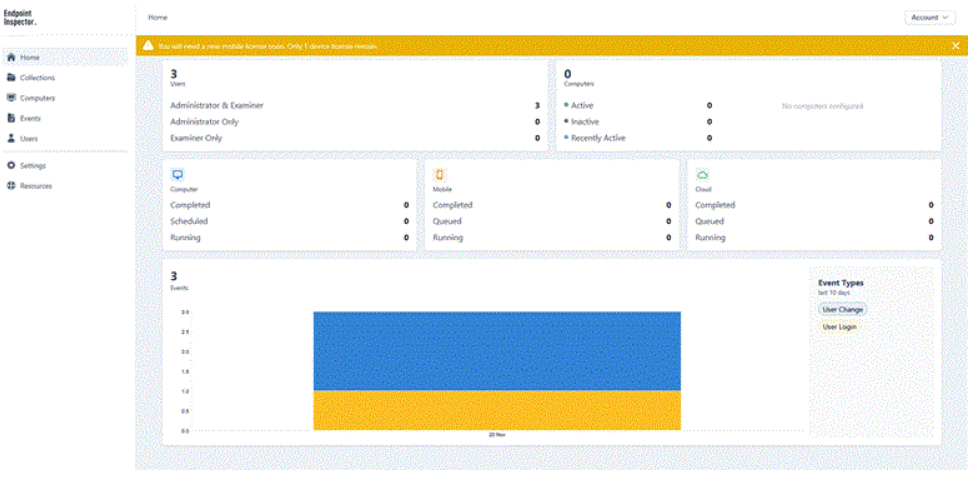Go to the Events page label

[x=30, y=118]
